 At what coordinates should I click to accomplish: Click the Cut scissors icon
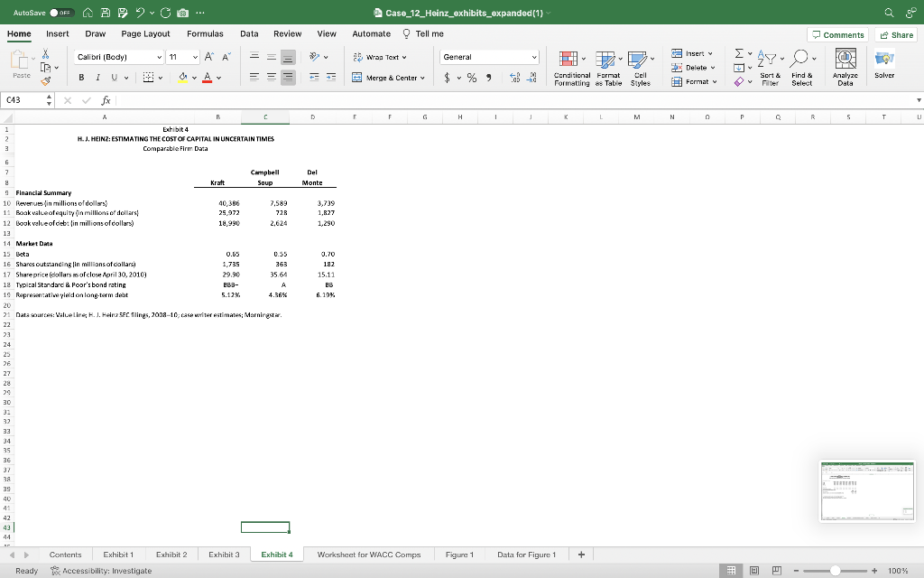pyautogui.click(x=46, y=54)
